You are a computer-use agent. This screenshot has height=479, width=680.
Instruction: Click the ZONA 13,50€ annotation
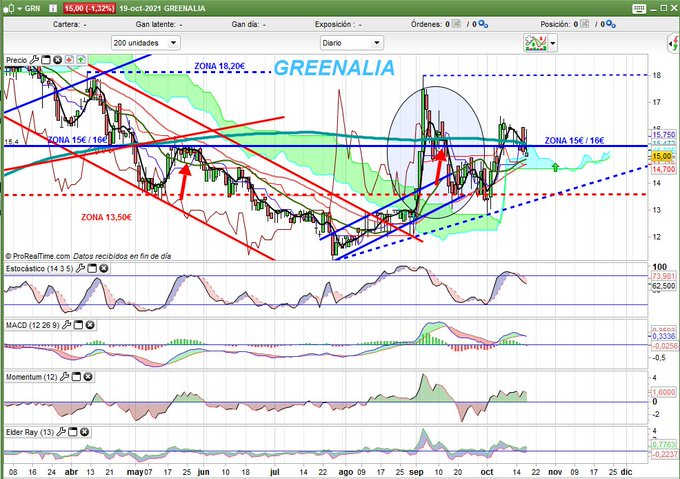pos(106,217)
